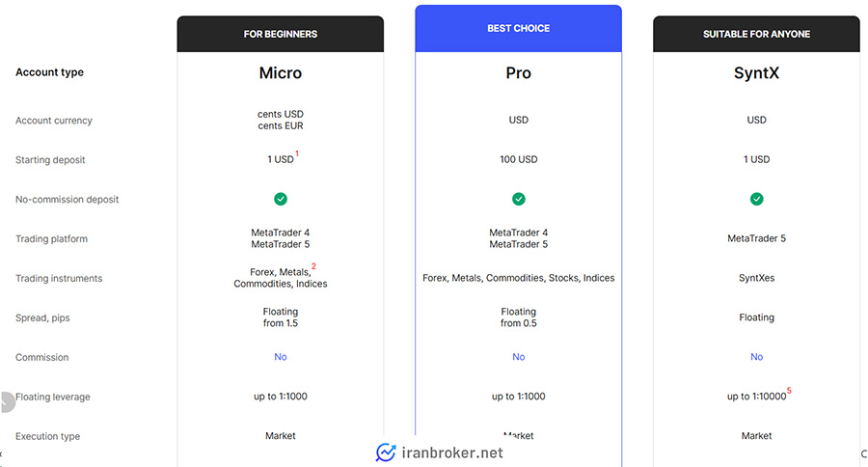Click the Micro account title
The width and height of the screenshot is (868, 467).
(280, 73)
